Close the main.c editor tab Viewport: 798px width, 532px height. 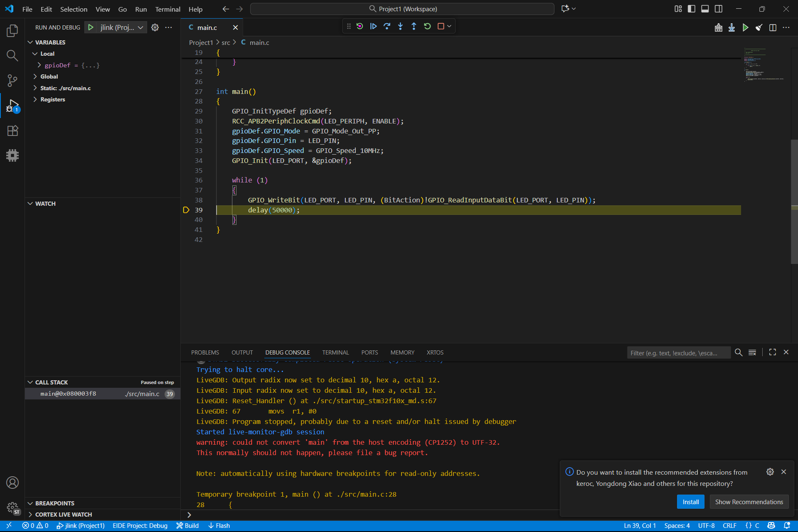click(235, 27)
